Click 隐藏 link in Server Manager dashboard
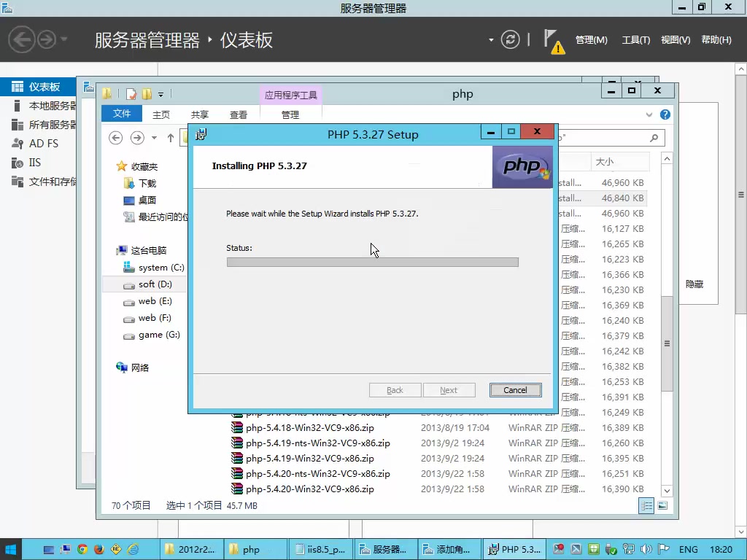 694,284
